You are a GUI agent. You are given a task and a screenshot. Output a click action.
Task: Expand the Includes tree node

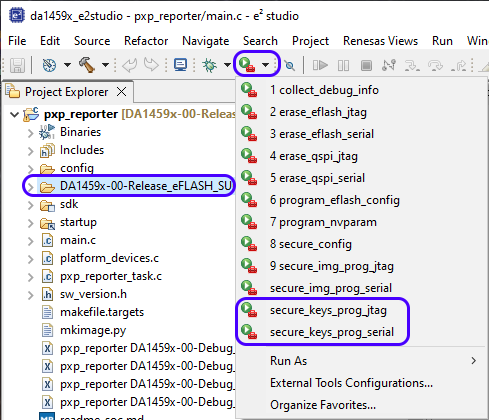pyautogui.click(x=30, y=151)
